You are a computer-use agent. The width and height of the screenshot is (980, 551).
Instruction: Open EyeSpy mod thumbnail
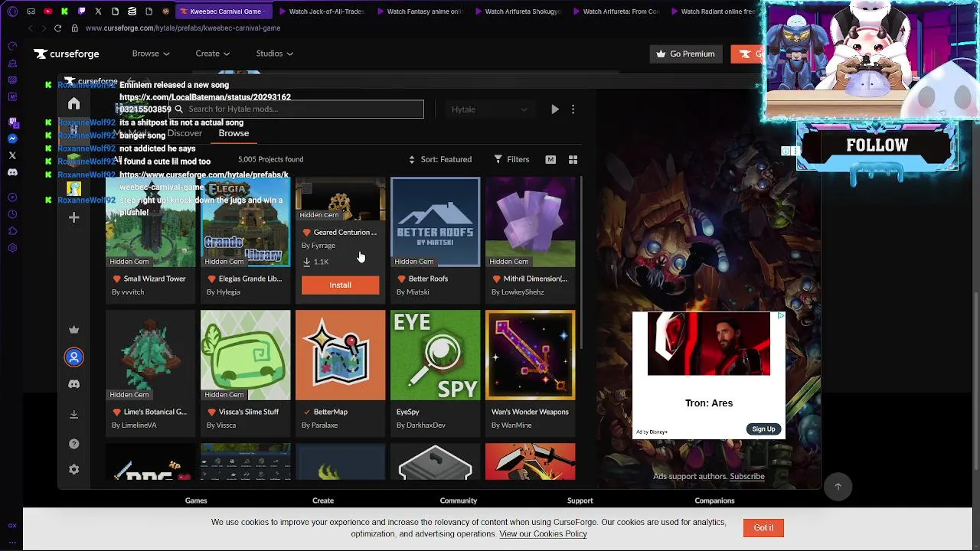(x=435, y=355)
